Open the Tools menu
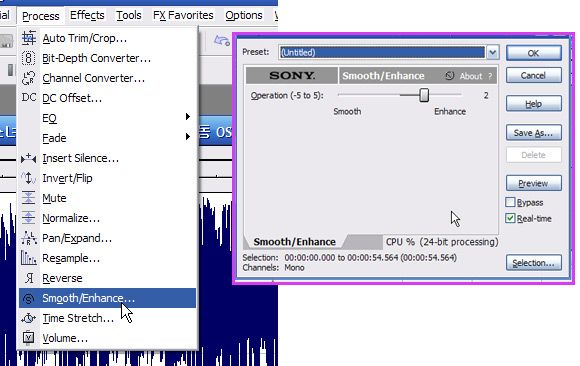Viewport: 580px width, 366px height. [x=129, y=15]
